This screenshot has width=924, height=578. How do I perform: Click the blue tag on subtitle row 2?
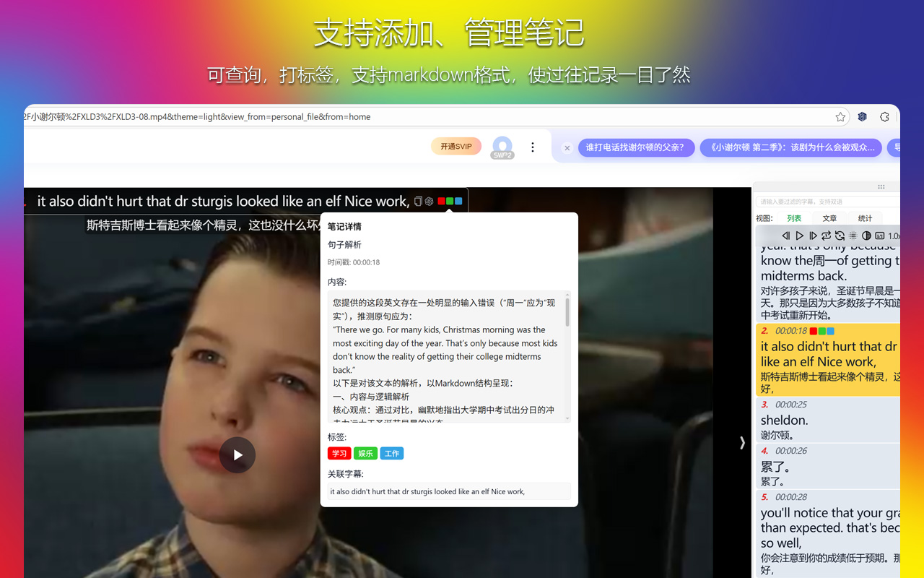tap(831, 331)
